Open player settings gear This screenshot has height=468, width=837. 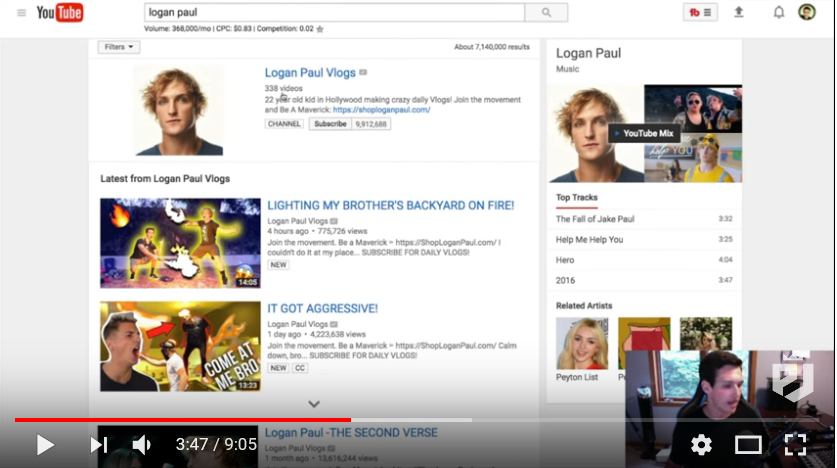[701, 445]
